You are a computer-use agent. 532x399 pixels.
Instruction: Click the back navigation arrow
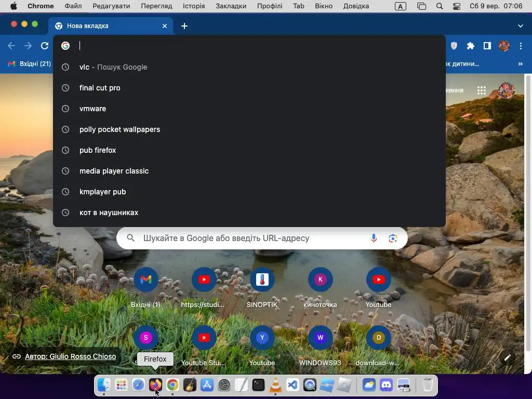(11, 46)
